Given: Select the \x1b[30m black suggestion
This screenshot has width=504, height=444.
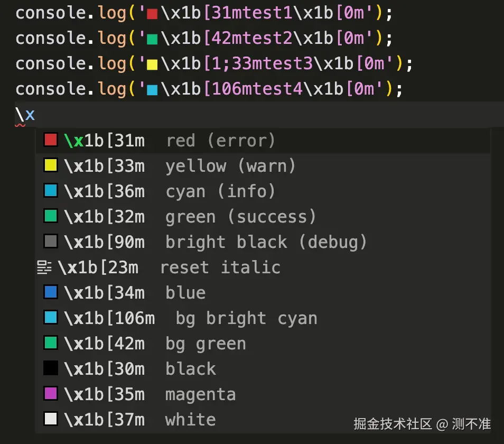Looking at the screenshot, I should point(263,369).
